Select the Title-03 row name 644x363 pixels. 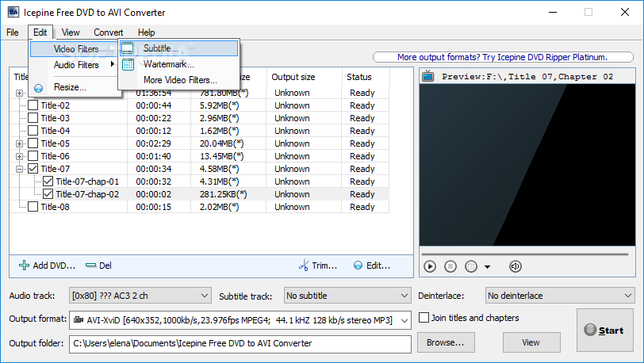(x=55, y=118)
